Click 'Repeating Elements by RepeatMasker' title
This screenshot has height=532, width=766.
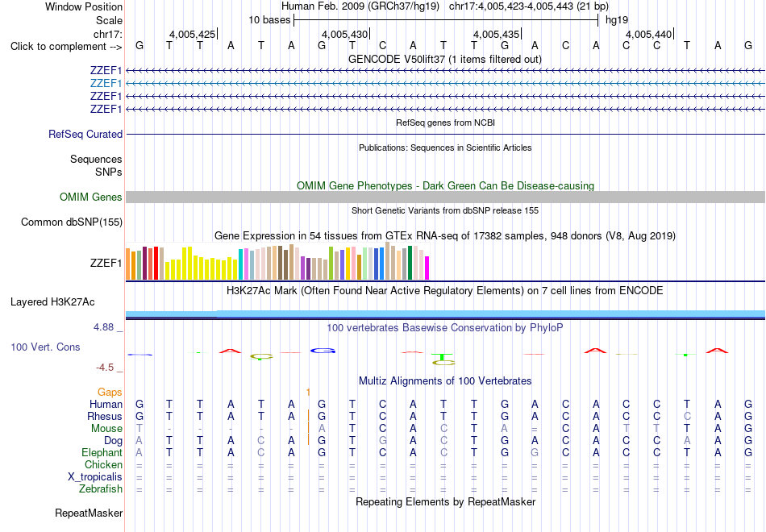point(445,501)
